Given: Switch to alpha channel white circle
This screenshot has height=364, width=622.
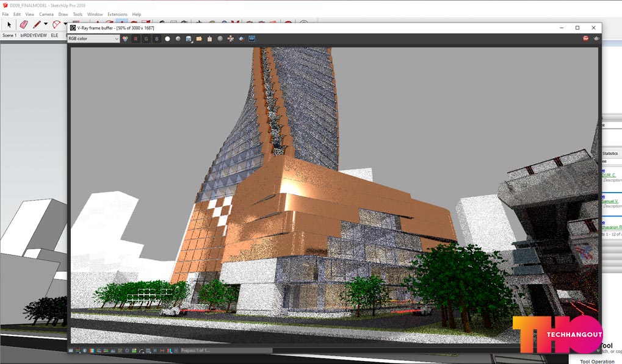Looking at the screenshot, I should pyautogui.click(x=167, y=39).
